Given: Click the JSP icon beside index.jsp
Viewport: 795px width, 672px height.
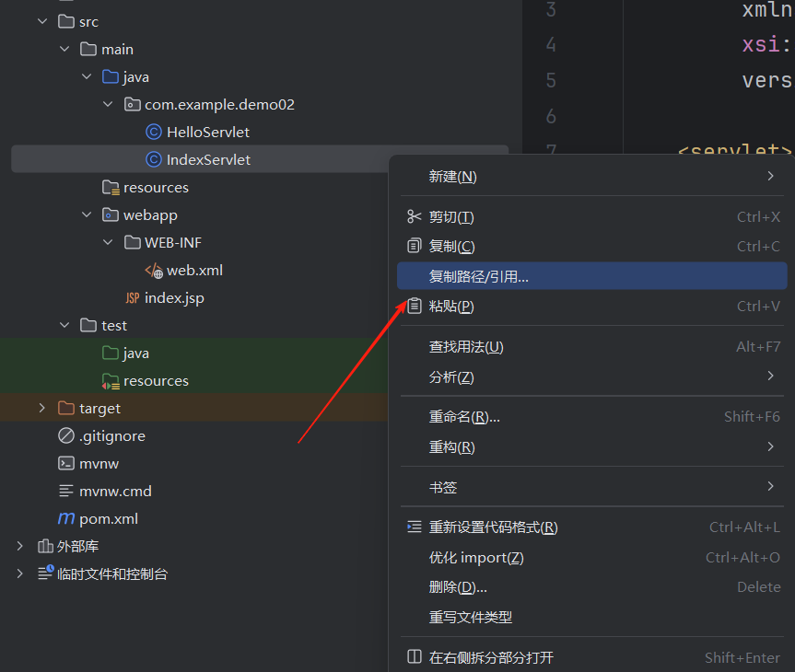Looking at the screenshot, I should (x=133, y=298).
